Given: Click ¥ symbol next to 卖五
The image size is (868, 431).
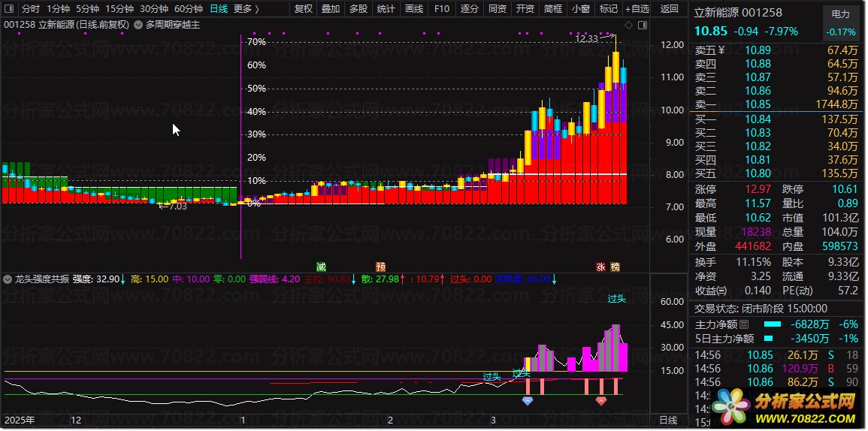Looking at the screenshot, I should [722, 50].
